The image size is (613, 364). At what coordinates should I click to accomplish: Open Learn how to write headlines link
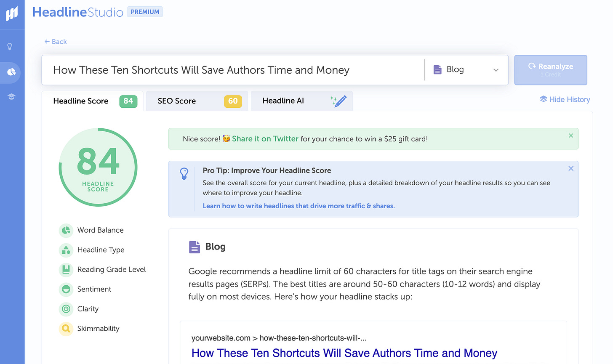point(299,206)
